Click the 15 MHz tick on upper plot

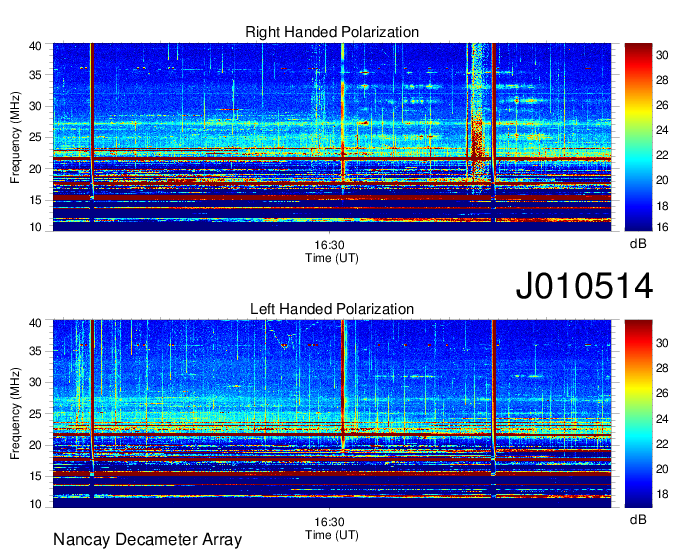pyautogui.click(x=35, y=200)
